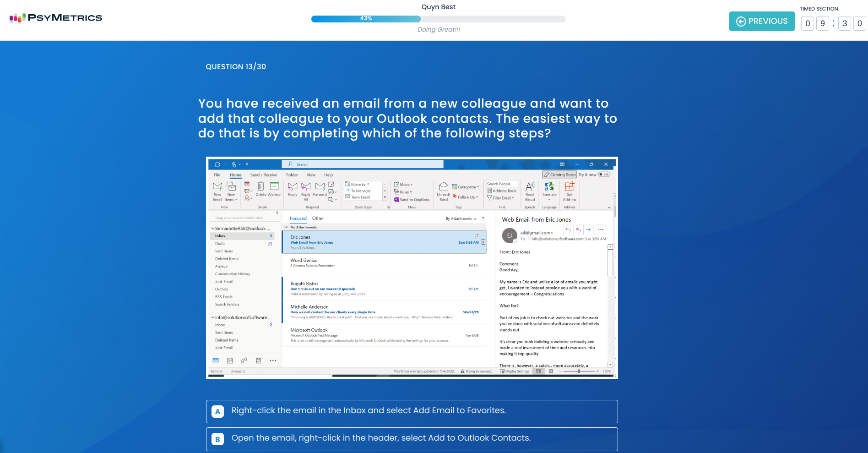This screenshot has height=453, width=868.
Task: Open Address Book in Find group
Action: (x=502, y=191)
